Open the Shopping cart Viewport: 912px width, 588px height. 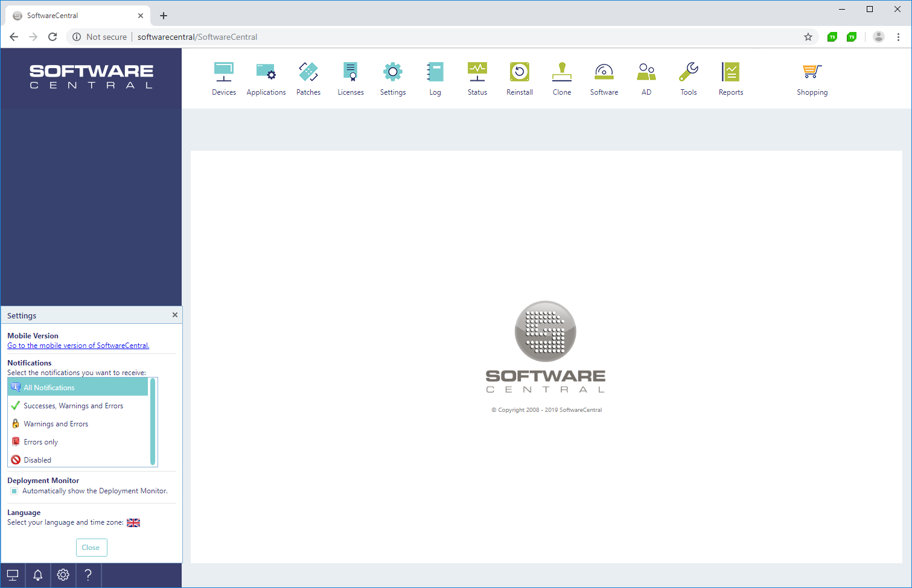click(812, 78)
